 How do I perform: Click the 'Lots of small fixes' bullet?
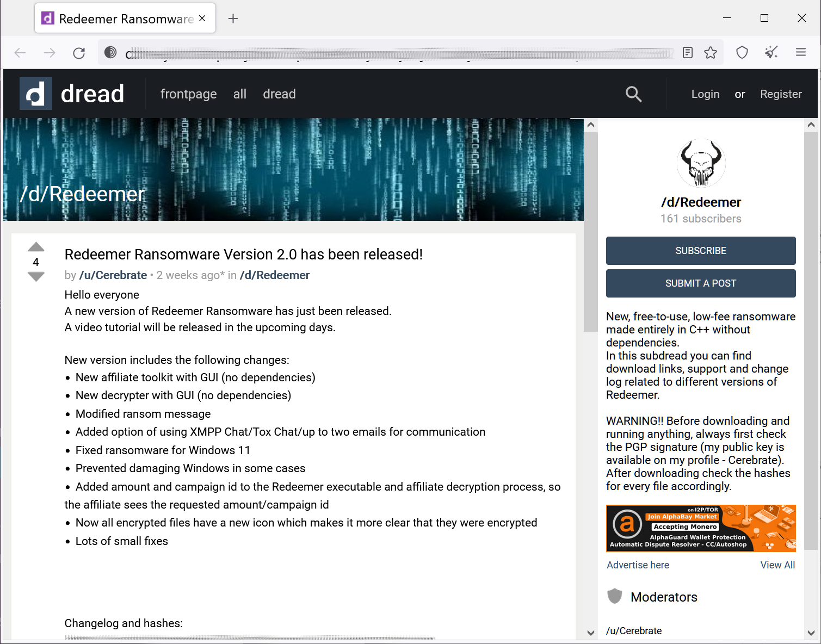point(122,541)
